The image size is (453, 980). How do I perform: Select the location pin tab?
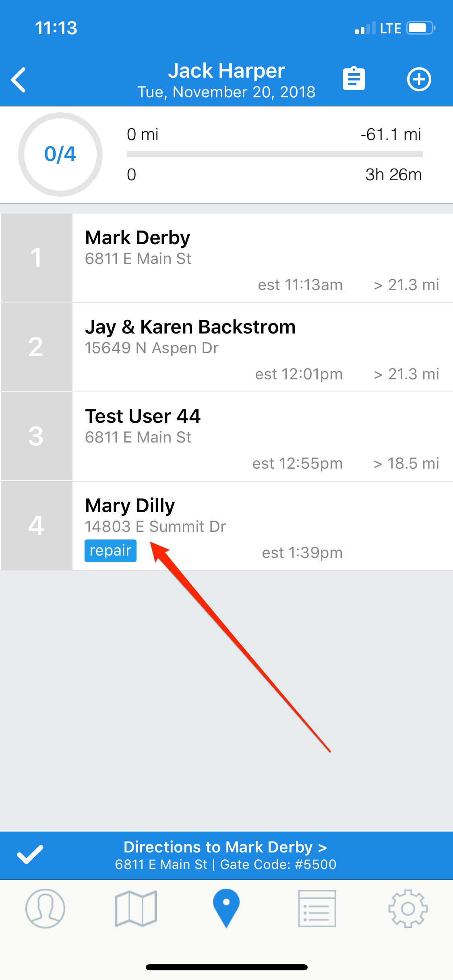pyautogui.click(x=226, y=908)
